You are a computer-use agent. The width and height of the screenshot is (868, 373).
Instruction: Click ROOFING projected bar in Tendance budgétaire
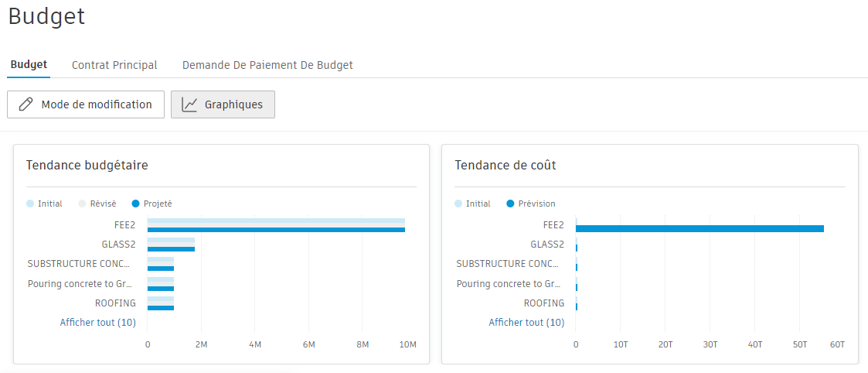coord(161,308)
